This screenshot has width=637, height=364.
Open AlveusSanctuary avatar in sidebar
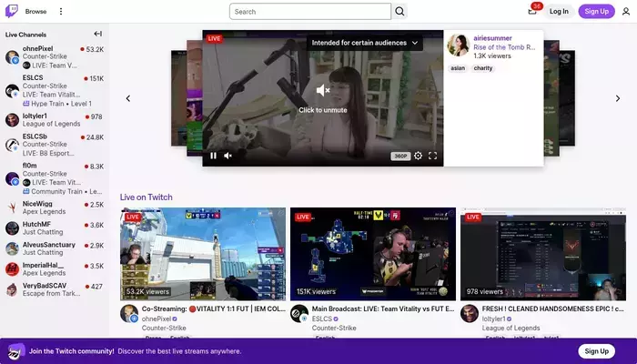pos(12,248)
